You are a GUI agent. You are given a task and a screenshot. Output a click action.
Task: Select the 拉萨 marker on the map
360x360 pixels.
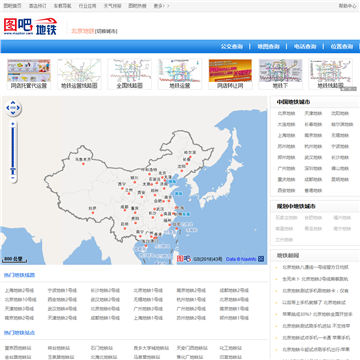click(x=92, y=212)
